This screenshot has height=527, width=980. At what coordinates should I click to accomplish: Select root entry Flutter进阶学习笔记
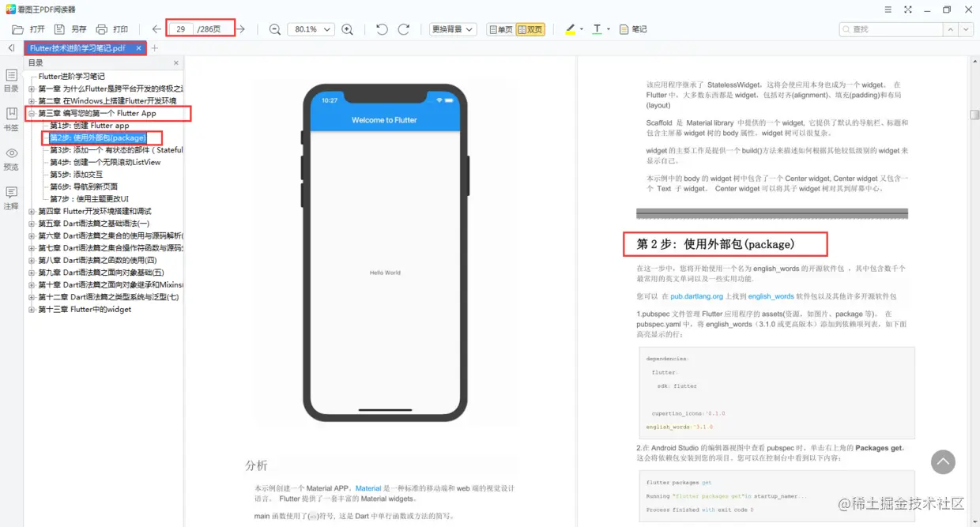[71, 77]
